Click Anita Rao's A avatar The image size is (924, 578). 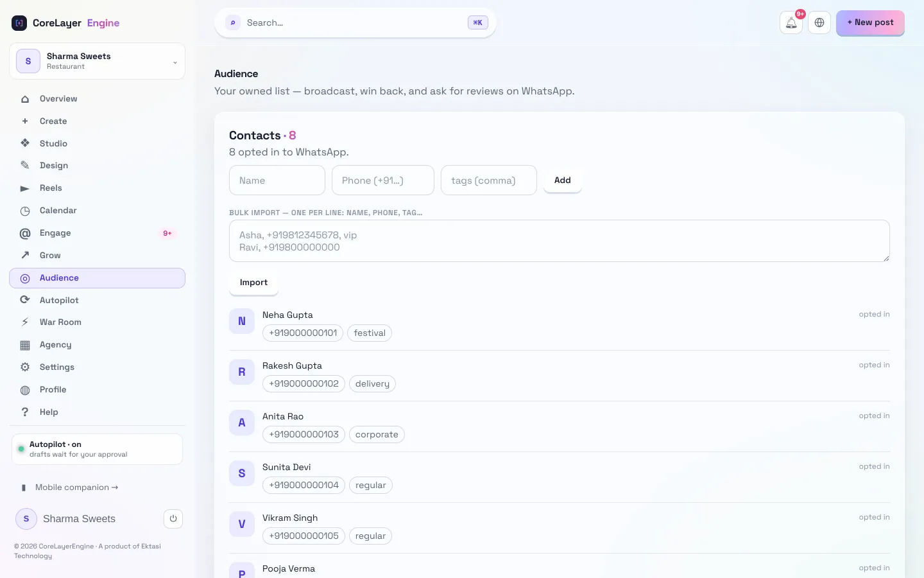pos(242,423)
